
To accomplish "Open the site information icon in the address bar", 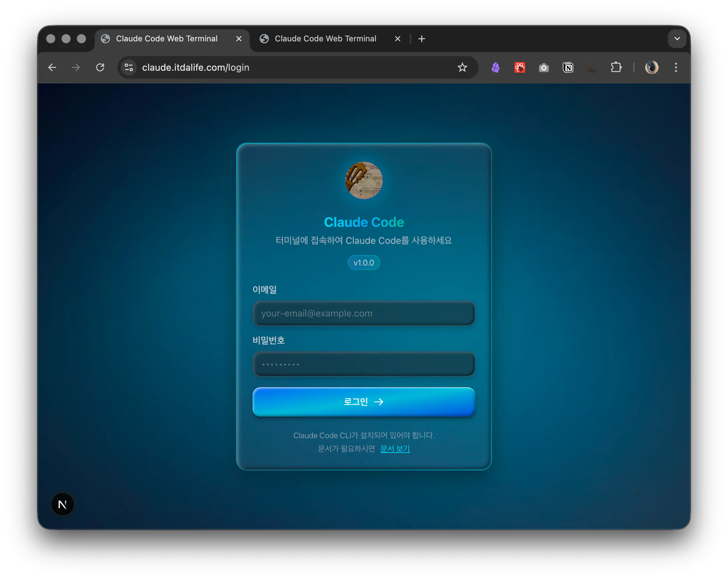I will click(x=129, y=67).
